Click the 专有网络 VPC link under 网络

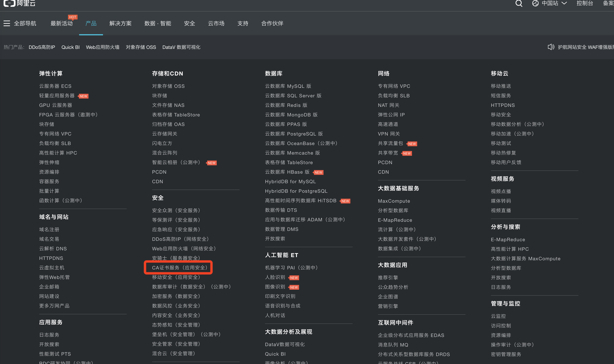[x=394, y=86]
